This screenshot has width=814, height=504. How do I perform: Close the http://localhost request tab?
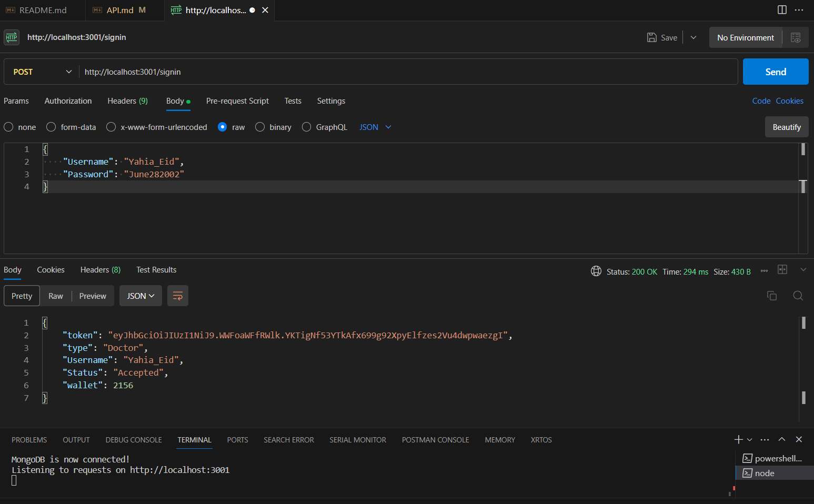click(265, 10)
